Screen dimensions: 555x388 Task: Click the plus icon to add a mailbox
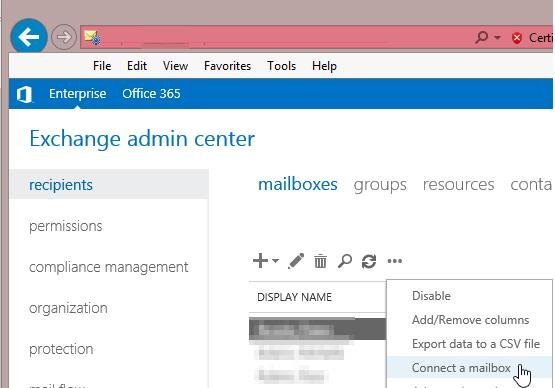pyautogui.click(x=260, y=261)
